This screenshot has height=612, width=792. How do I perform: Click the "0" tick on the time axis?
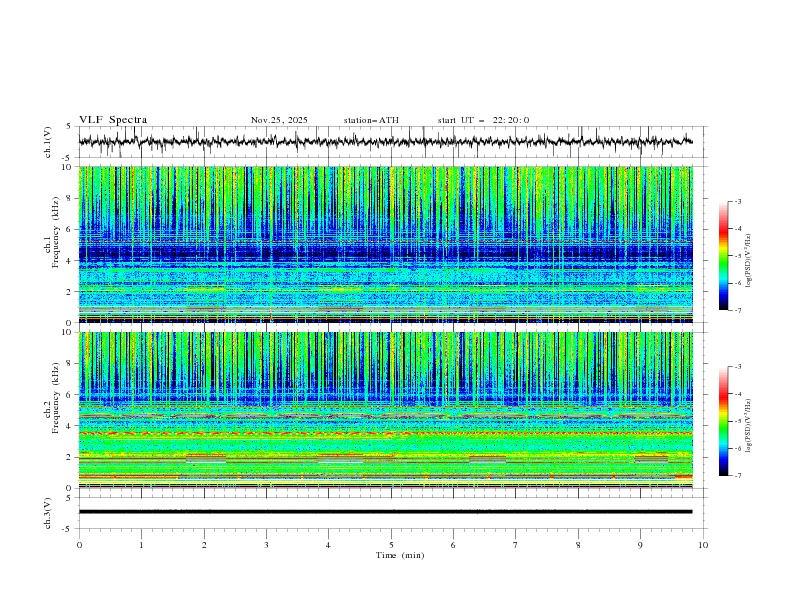pyautogui.click(x=79, y=545)
